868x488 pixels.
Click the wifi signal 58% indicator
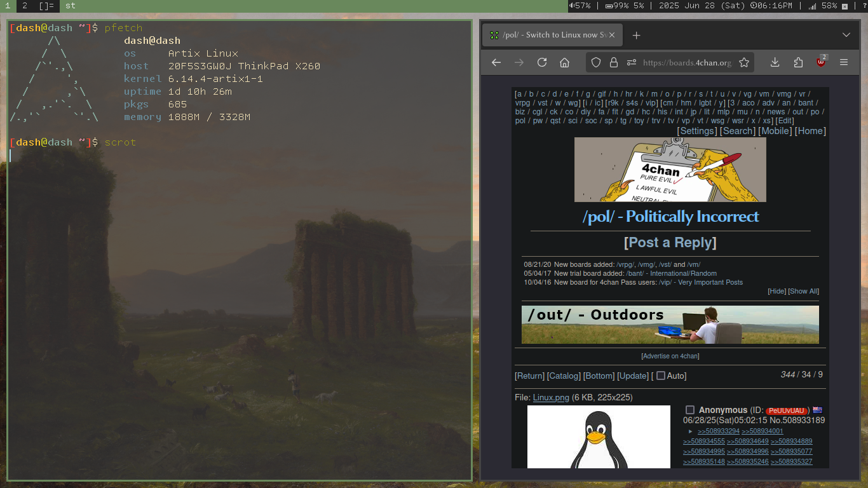pyautogui.click(x=822, y=6)
